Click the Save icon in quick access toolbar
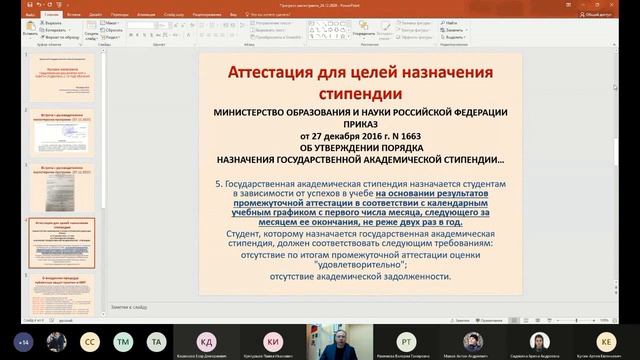Image resolution: width=640 pixels, height=360 pixels. coord(30,5)
